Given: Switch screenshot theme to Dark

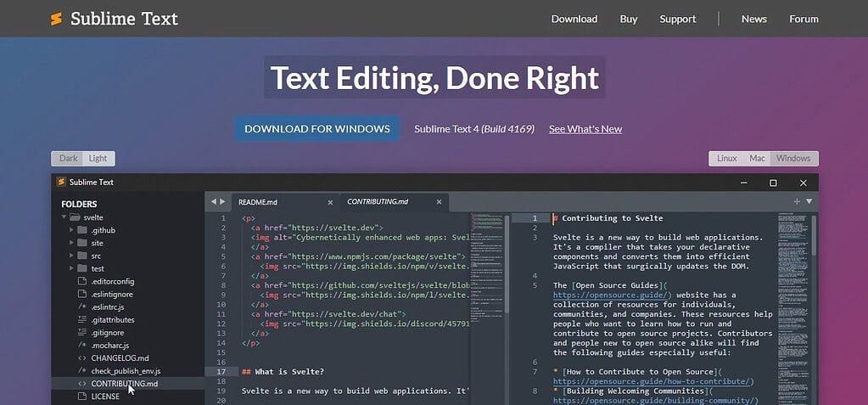Looking at the screenshot, I should click(x=69, y=159).
